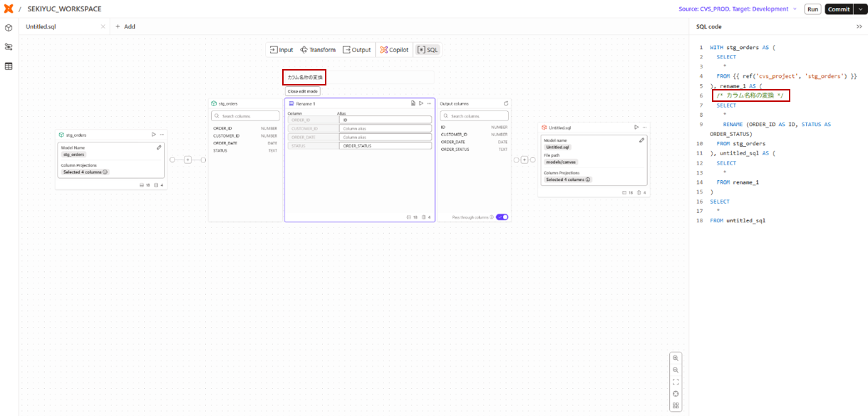Click info icon on Untitled.sql Selected 4 columns

(588, 180)
